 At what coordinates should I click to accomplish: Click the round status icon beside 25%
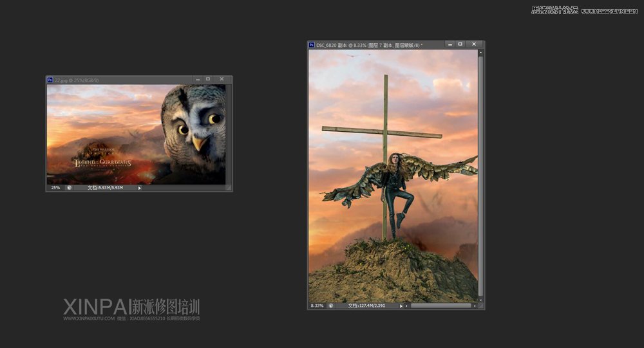click(69, 188)
